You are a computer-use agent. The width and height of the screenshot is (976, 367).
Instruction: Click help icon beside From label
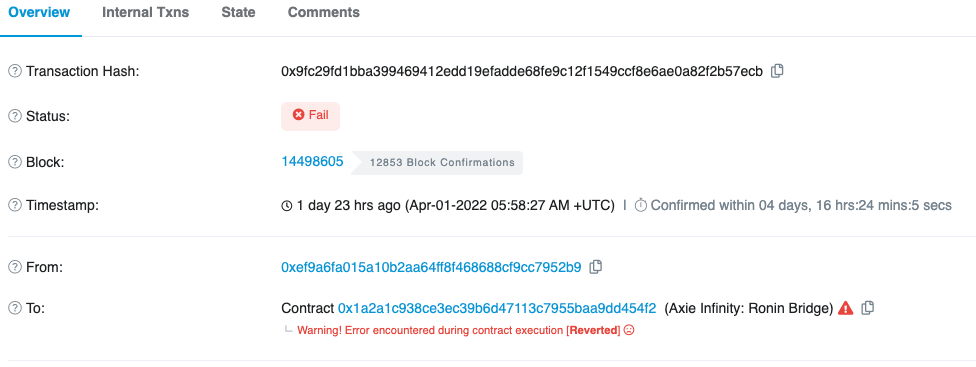(x=14, y=267)
